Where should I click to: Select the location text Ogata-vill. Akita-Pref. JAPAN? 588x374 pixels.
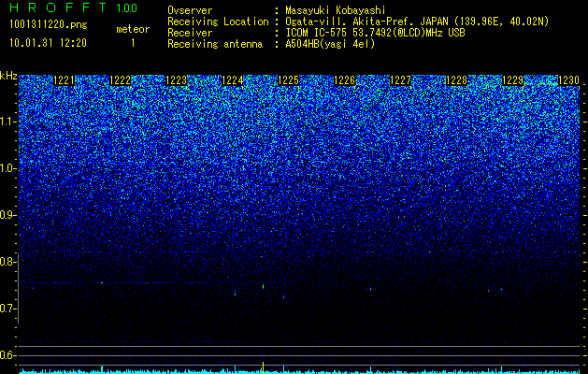click(366, 22)
